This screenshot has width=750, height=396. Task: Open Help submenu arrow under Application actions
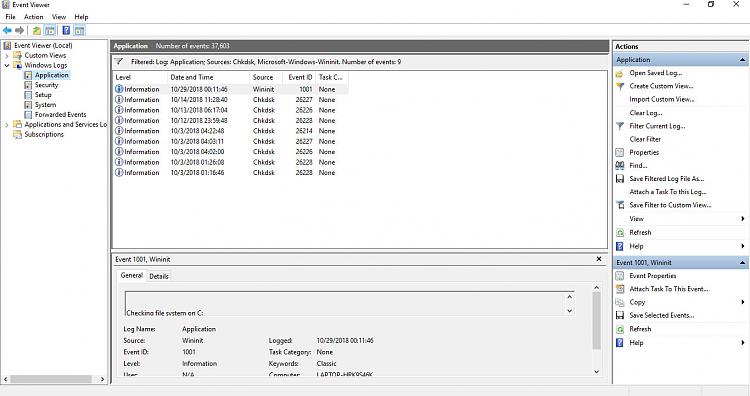tap(743, 246)
